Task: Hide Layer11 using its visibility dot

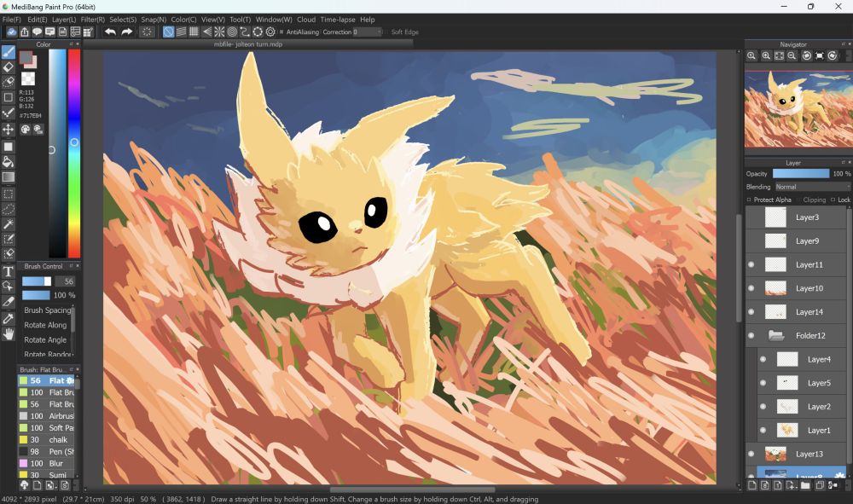Action: [751, 264]
